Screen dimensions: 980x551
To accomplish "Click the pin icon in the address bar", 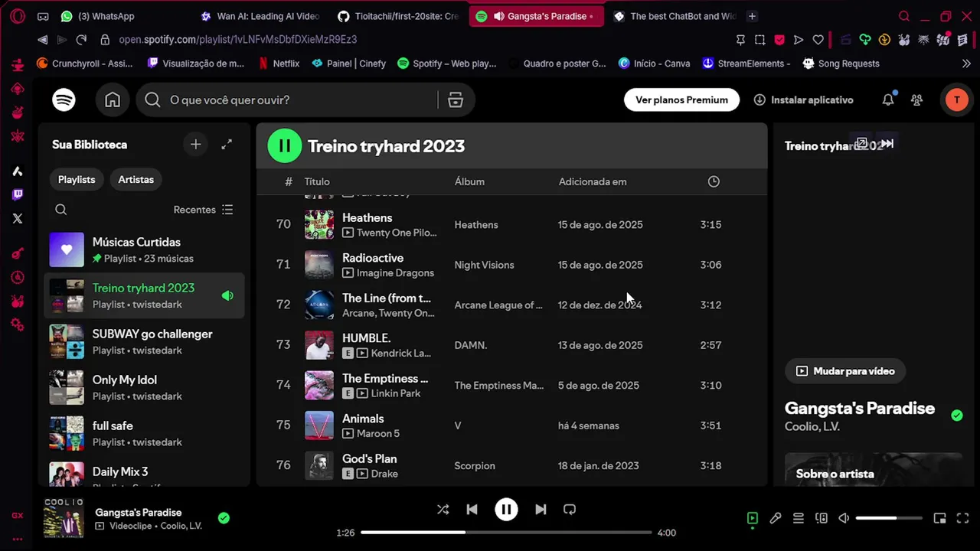I will click(740, 40).
